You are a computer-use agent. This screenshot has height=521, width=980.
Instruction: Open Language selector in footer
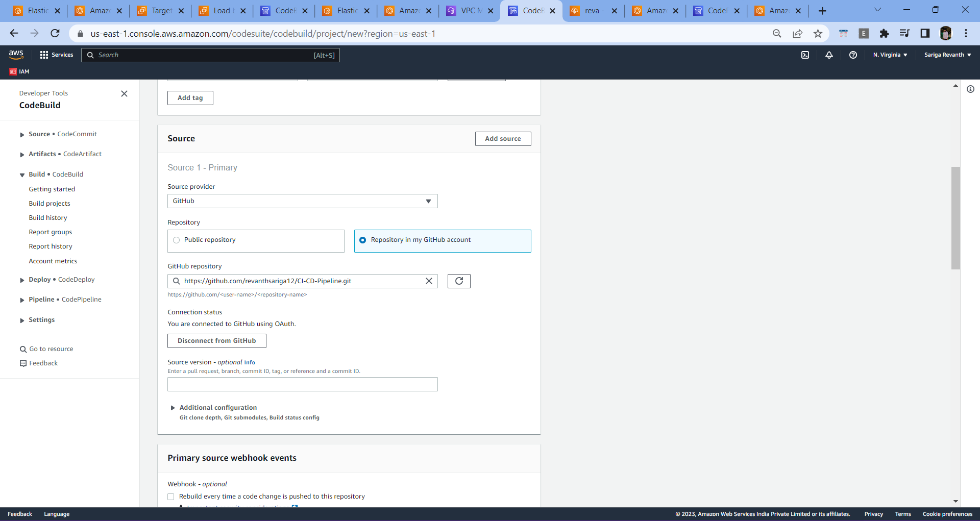tap(57, 514)
